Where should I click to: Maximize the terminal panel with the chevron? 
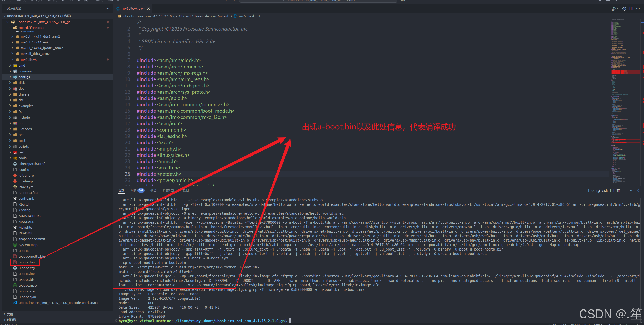pyautogui.click(x=631, y=191)
